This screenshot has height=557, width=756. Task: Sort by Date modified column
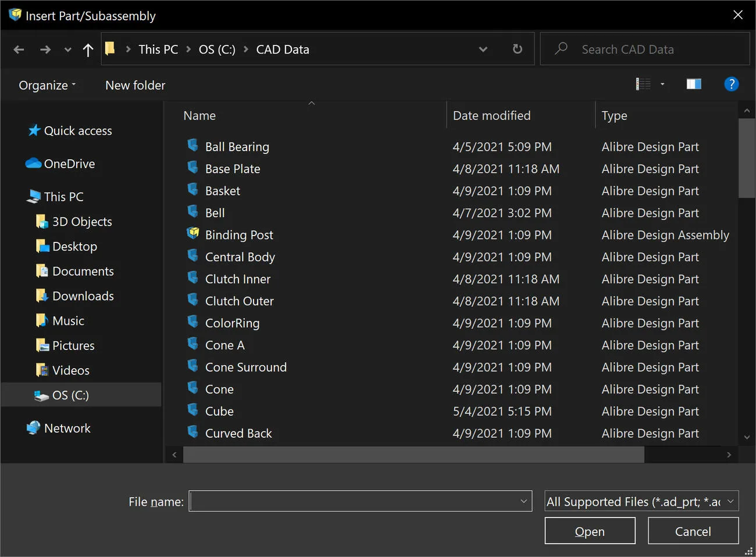[491, 116]
